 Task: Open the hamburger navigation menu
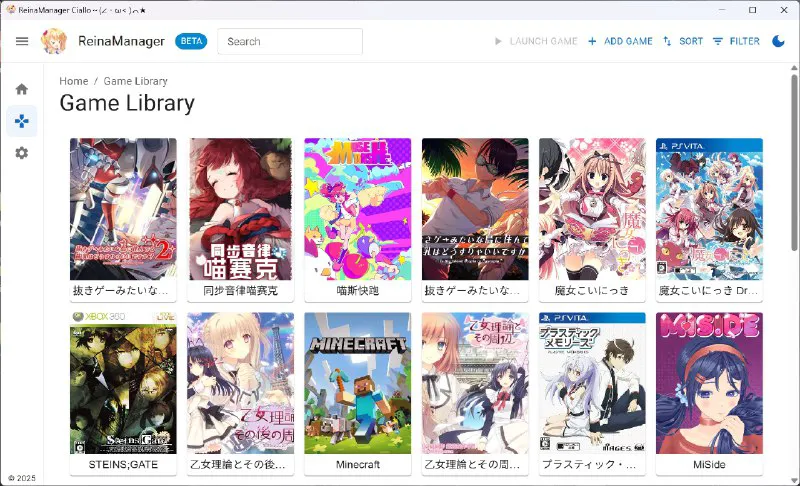pyautogui.click(x=22, y=41)
